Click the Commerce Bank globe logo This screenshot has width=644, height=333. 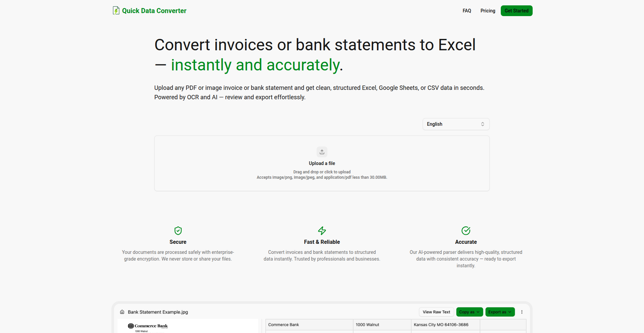click(131, 326)
